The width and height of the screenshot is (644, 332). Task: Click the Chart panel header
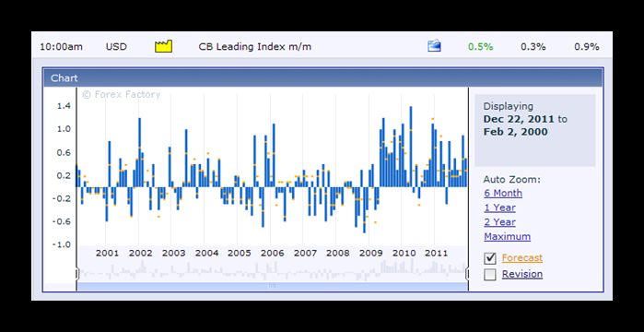pyautogui.click(x=323, y=78)
